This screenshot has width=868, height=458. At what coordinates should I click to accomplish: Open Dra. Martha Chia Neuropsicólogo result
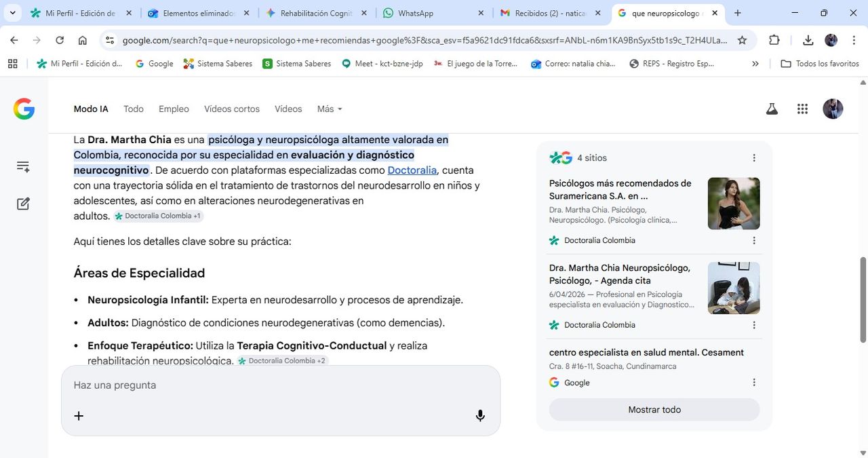tap(620, 274)
